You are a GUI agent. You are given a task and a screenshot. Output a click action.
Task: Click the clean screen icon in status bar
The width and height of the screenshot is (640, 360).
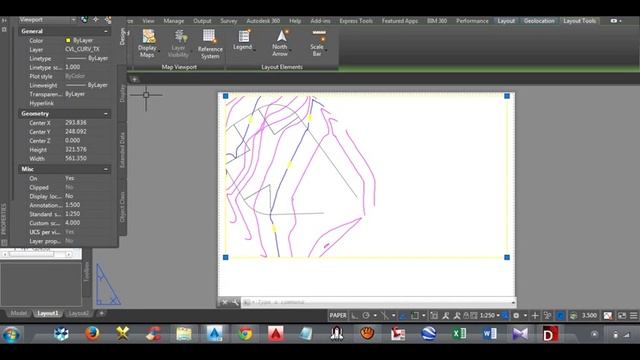point(622,316)
